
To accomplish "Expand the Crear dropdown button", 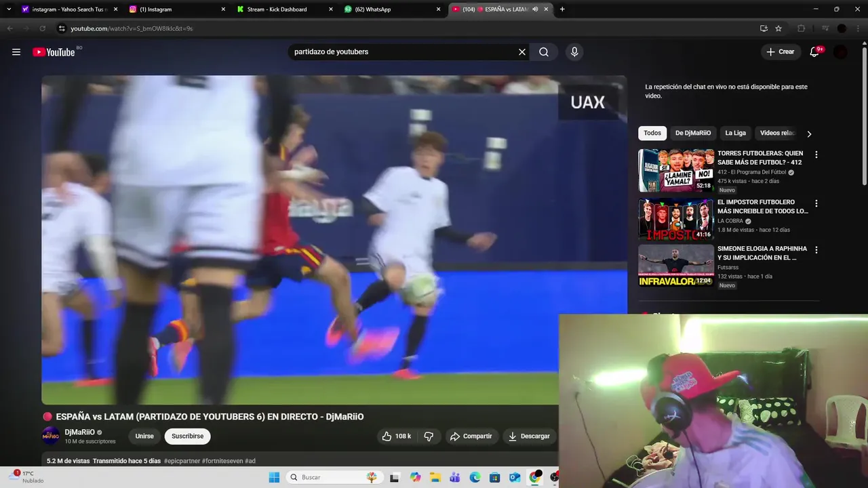I will click(780, 52).
